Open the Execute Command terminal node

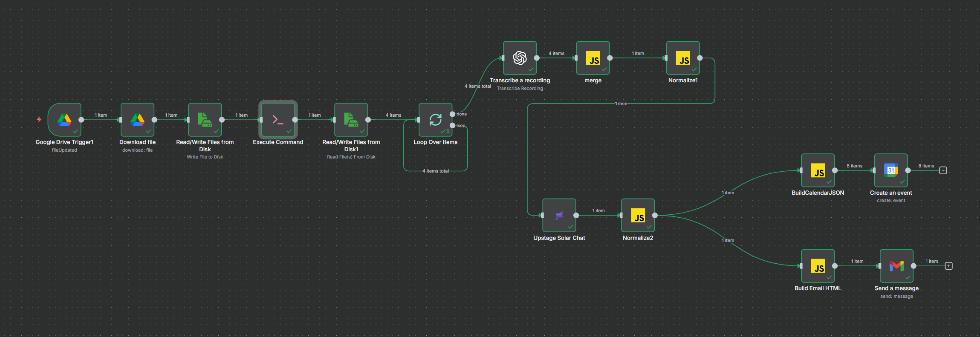coord(278,120)
